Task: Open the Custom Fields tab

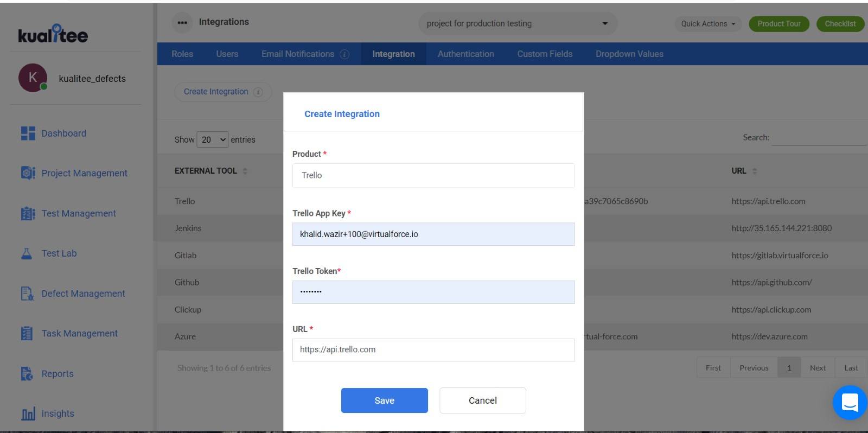Action: pyautogui.click(x=545, y=54)
